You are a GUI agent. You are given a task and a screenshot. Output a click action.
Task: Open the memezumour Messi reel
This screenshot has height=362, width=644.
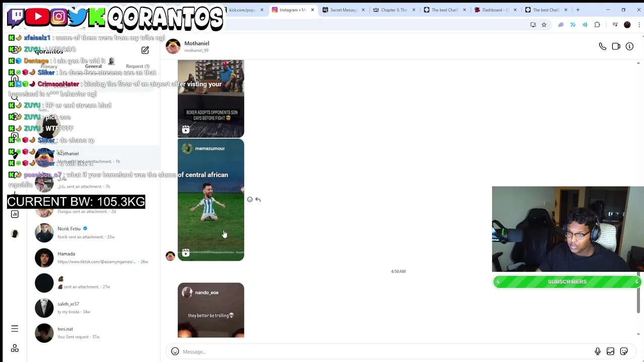point(211,200)
